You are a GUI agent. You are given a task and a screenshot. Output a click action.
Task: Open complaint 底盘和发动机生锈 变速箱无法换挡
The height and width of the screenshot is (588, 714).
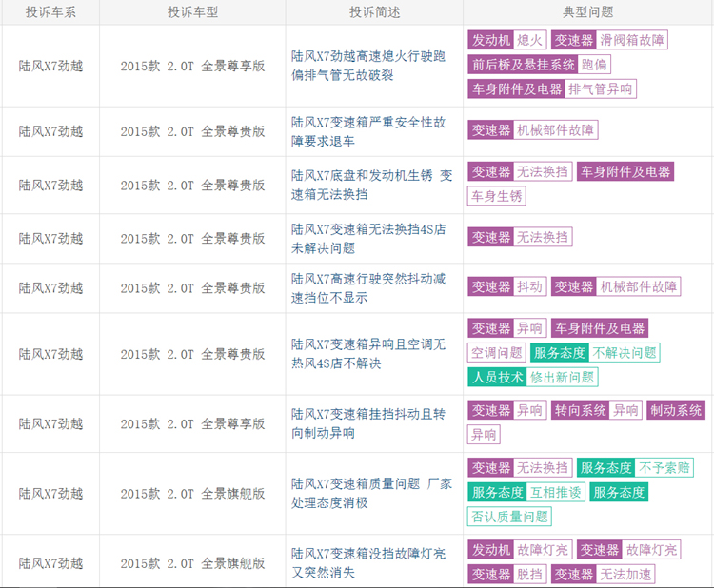point(369,185)
